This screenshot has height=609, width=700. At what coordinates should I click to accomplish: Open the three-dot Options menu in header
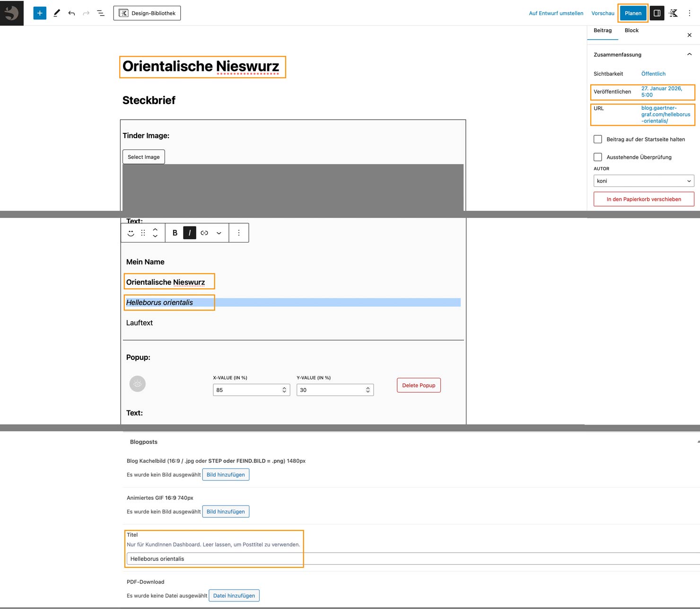click(689, 13)
